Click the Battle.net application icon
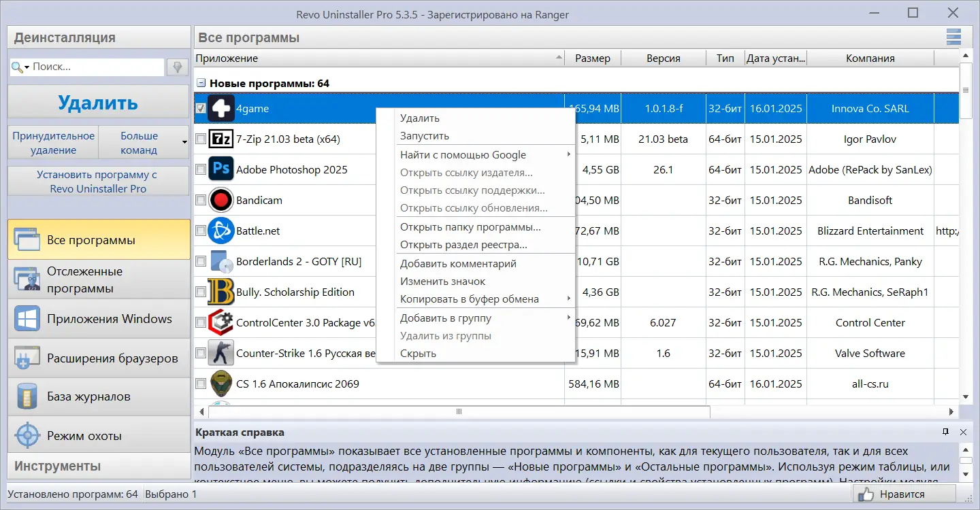This screenshot has height=510, width=980. coord(220,231)
